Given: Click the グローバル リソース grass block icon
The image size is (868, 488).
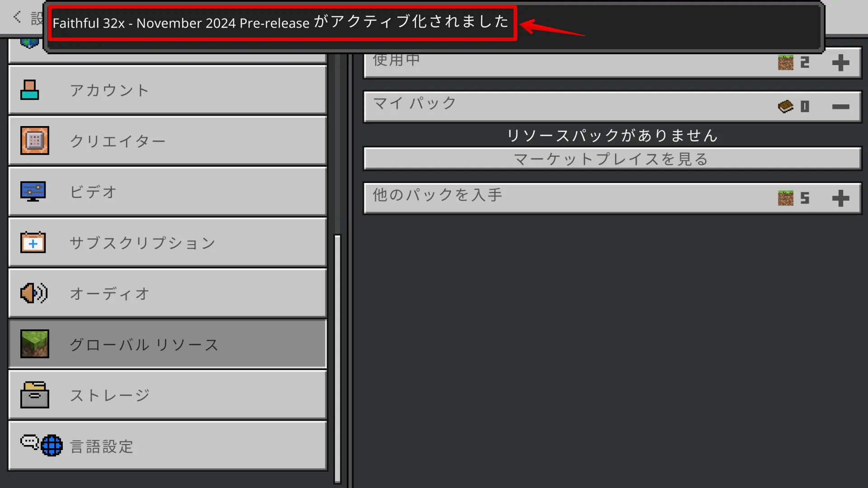Looking at the screenshot, I should click(x=34, y=344).
